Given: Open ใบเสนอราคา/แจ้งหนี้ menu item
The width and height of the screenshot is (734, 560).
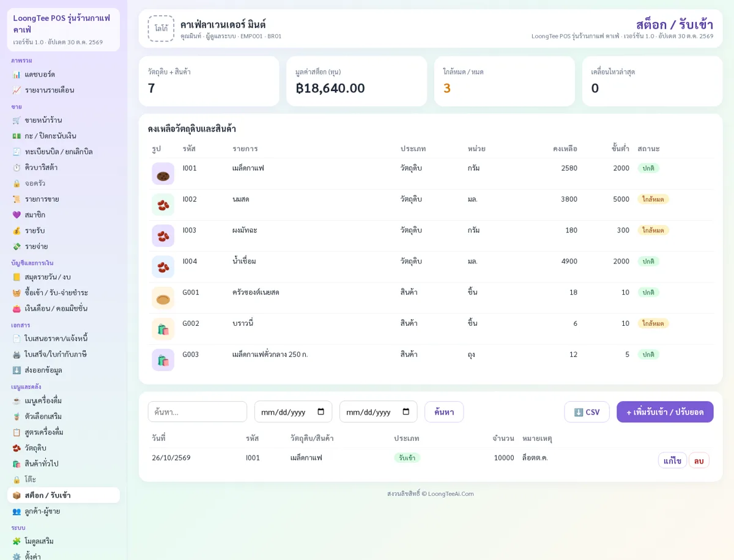Looking at the screenshot, I should [x=64, y=339].
